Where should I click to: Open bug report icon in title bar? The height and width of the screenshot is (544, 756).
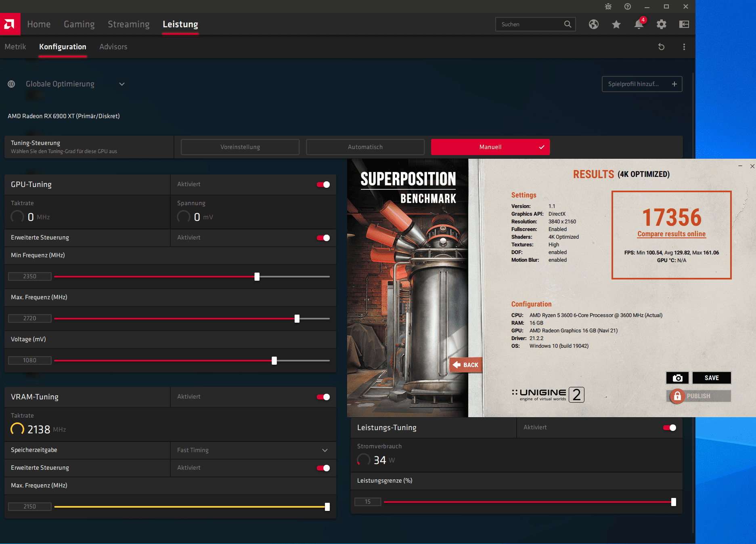pos(608,6)
